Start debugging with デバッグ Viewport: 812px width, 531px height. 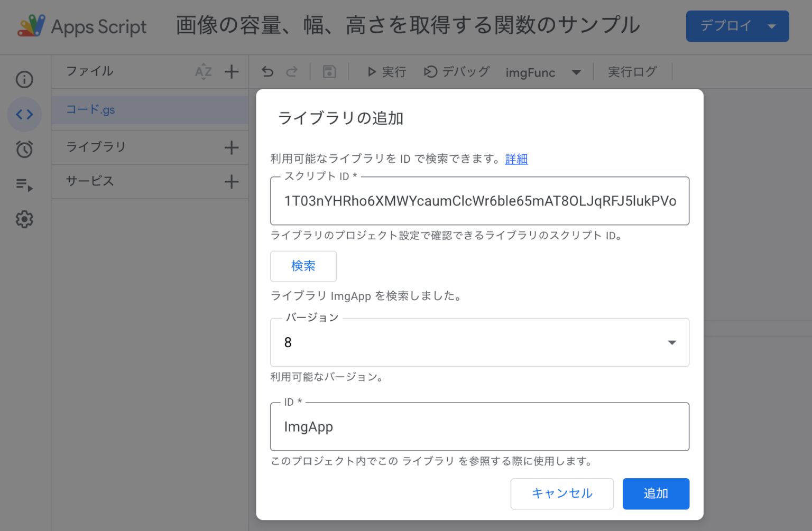click(456, 71)
